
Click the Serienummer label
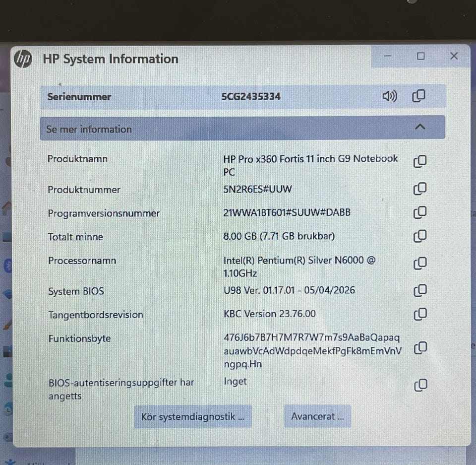(x=79, y=97)
